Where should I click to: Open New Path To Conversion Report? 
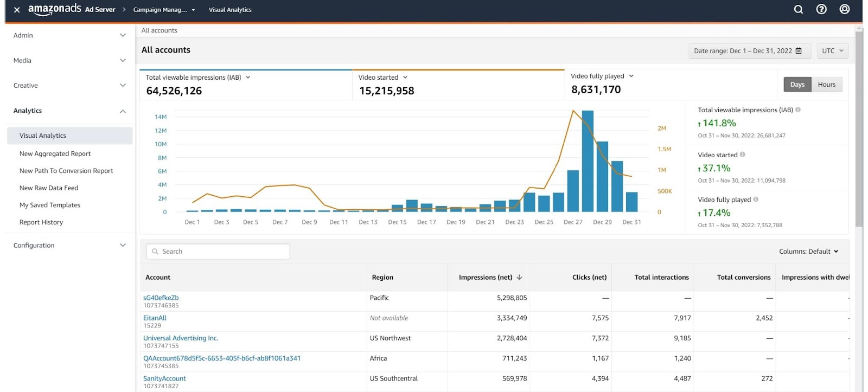tap(66, 171)
